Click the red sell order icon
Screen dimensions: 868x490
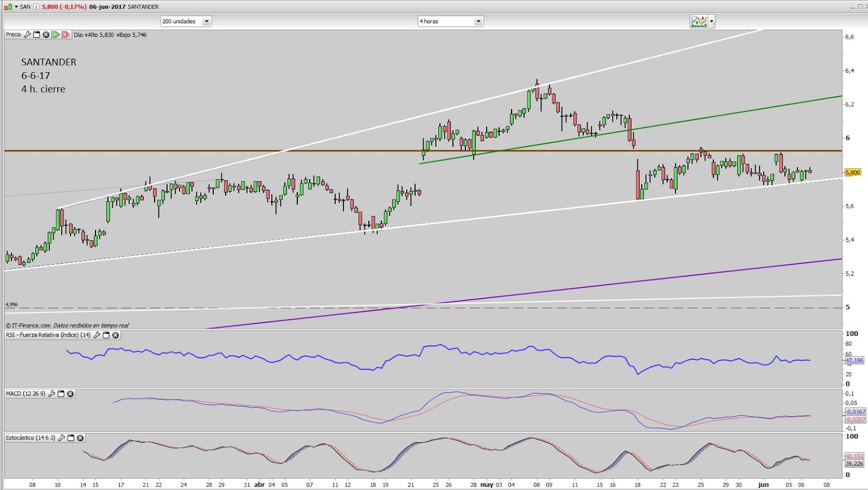click(66, 35)
